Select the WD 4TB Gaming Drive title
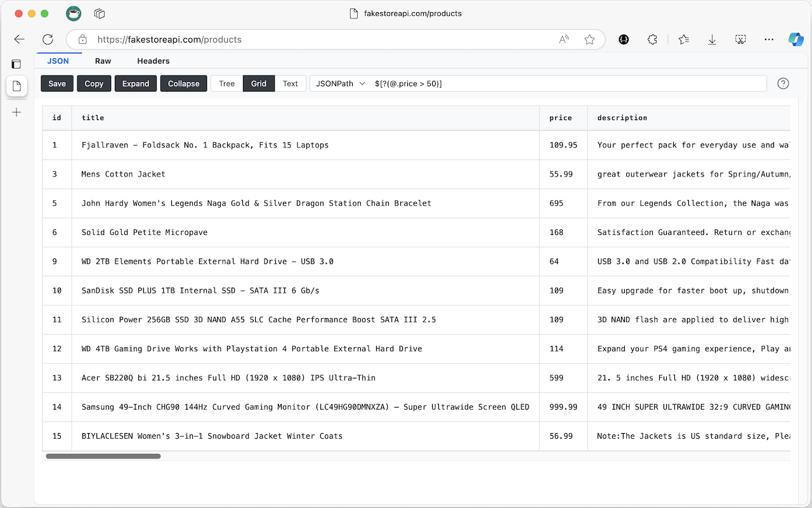812x508 pixels. tap(306, 349)
